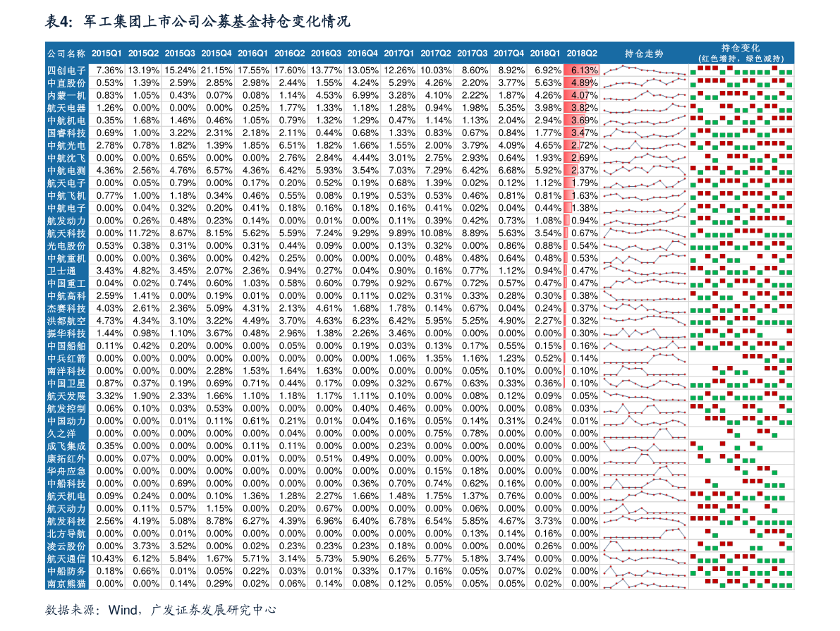Select the 持仓变化 column header

741,53
